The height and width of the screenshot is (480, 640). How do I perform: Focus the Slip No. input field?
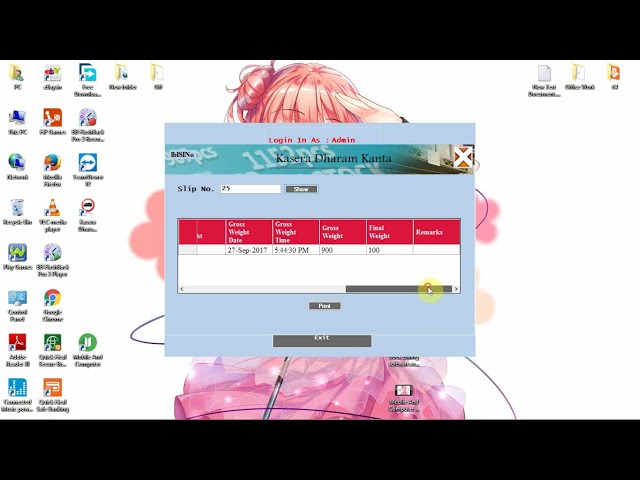(251, 189)
